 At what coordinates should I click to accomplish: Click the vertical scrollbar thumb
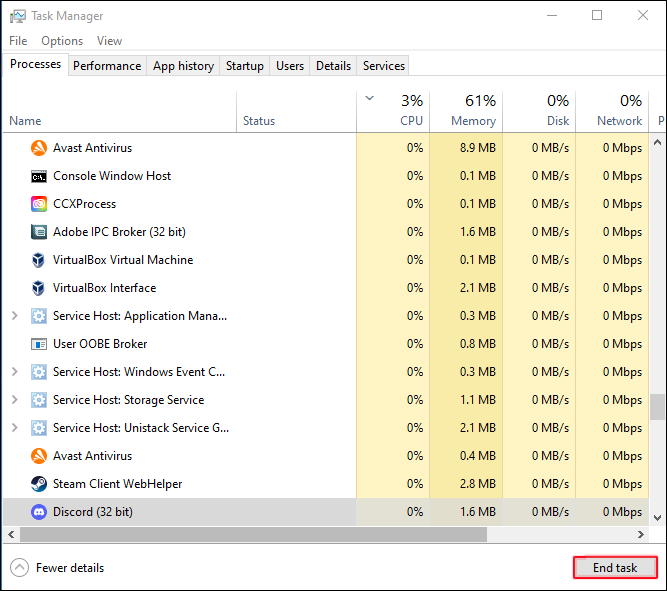coord(658,407)
